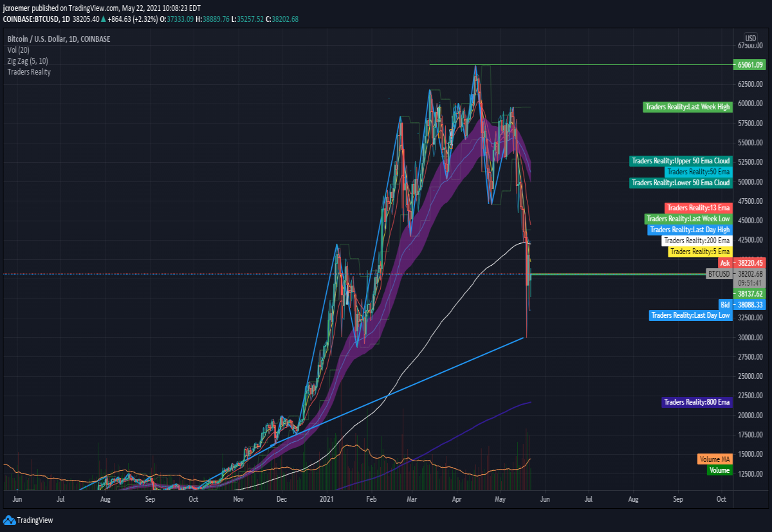Click the yellow 5 Ema label
This screenshot has width=772, height=532.
tap(700, 252)
